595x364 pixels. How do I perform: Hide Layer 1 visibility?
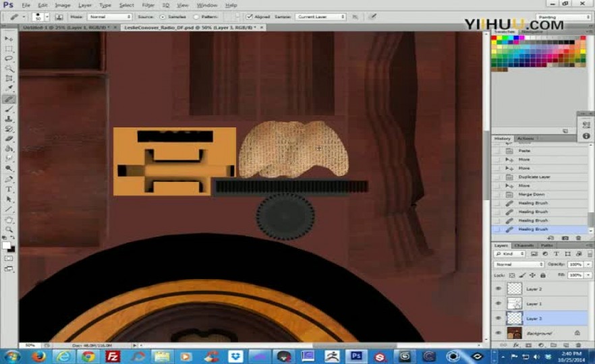(499, 303)
